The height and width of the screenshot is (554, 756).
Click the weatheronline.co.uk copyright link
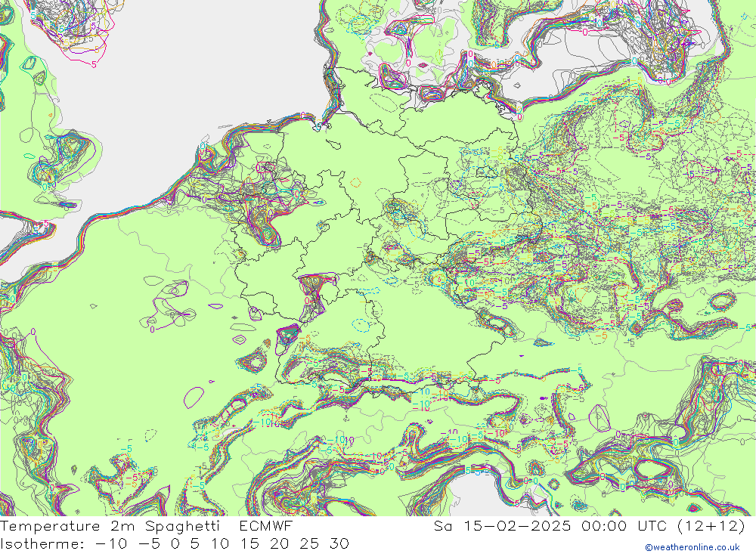point(692,547)
